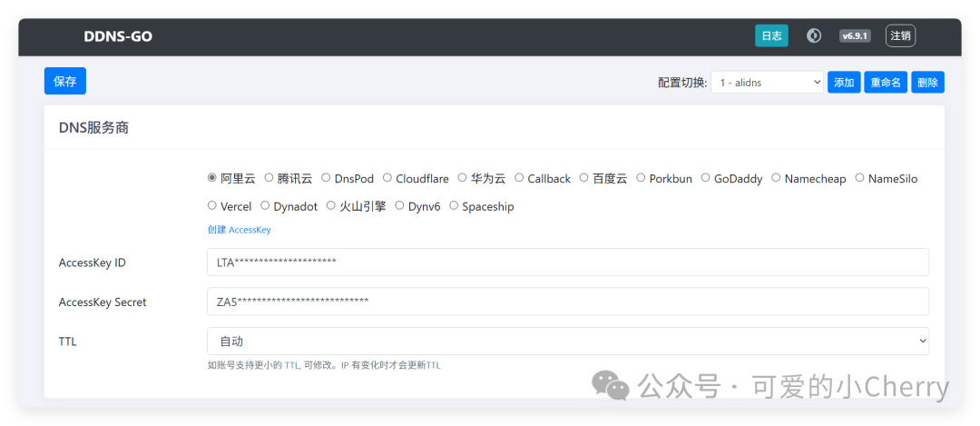This screenshot has width=980, height=426.
Task: Expand the 配置切换 dropdown showing 1 - alidns
Action: [x=767, y=82]
